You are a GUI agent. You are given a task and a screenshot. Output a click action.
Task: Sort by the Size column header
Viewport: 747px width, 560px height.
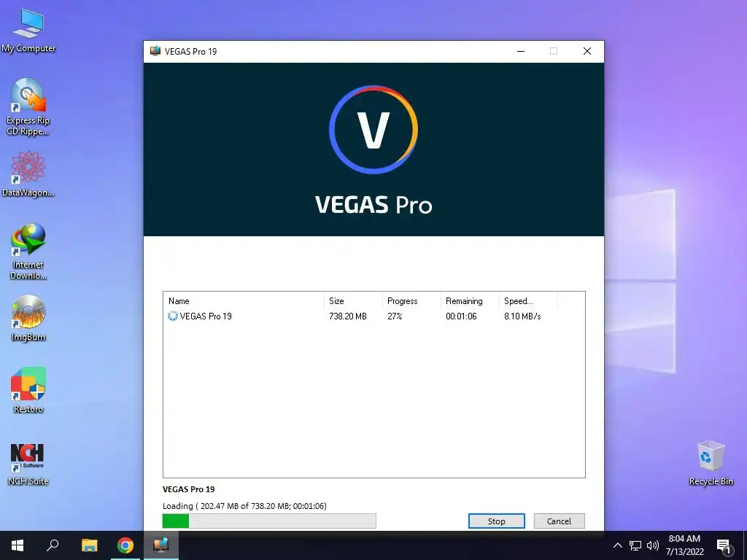click(353, 301)
